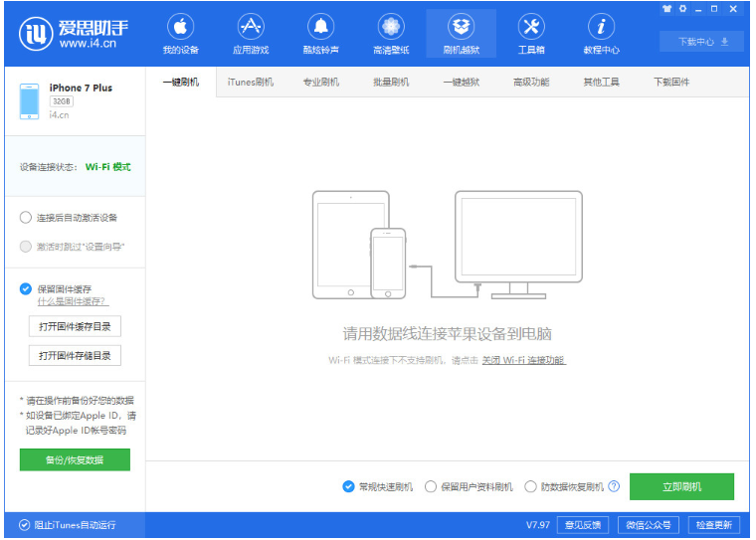
Task: Click i4.cn label under device name
Action: (59, 114)
